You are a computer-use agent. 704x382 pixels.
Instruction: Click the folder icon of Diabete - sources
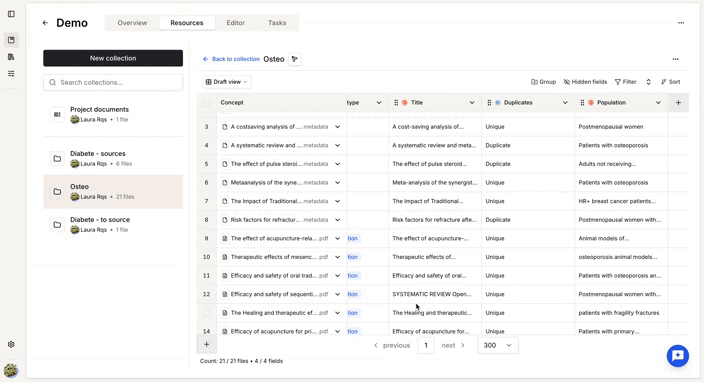pos(57,158)
